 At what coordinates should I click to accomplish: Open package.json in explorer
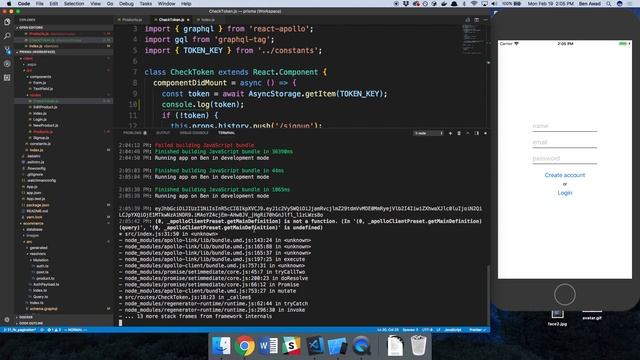coord(38,205)
